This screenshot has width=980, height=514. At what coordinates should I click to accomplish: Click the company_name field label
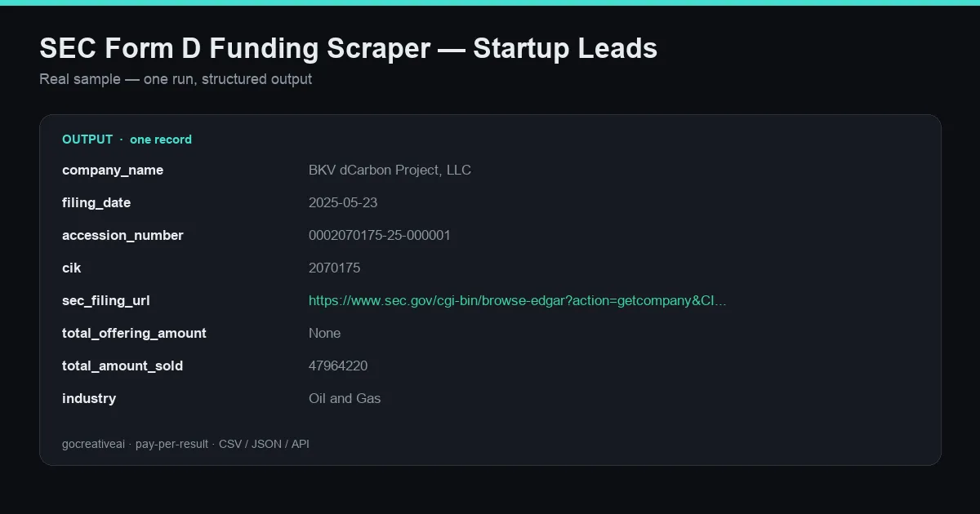point(113,170)
